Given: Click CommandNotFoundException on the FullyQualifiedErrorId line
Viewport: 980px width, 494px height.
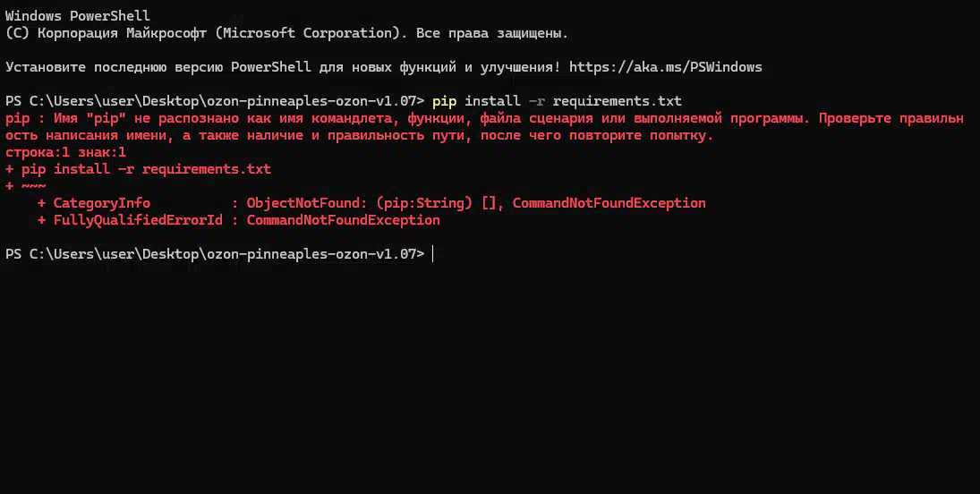Looking at the screenshot, I should (343, 220).
